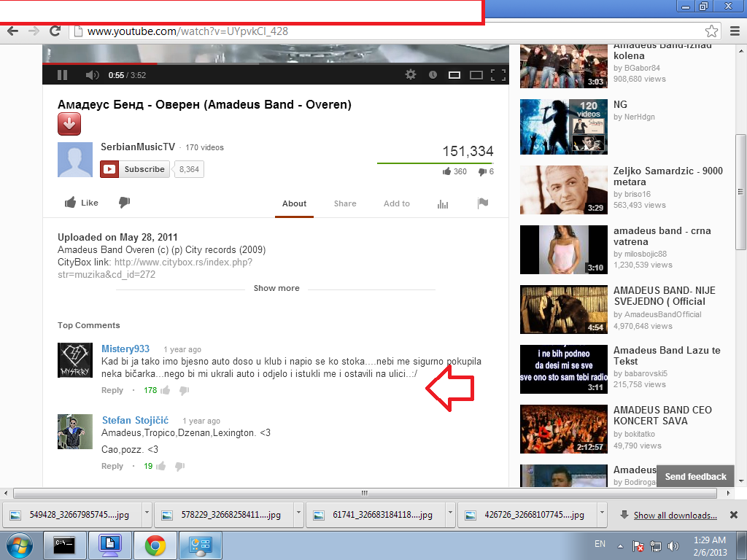Open Chrome from taskbar

[x=155, y=545]
